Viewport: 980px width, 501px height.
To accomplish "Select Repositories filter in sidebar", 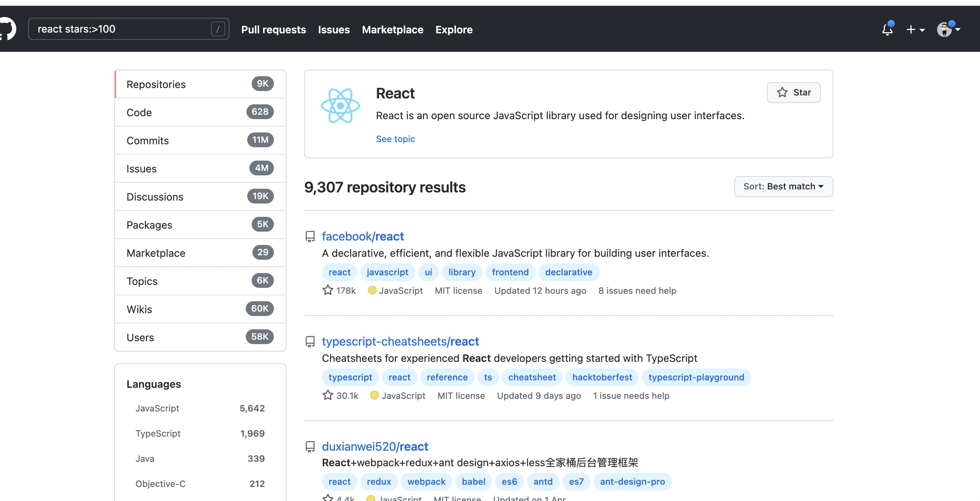I will (x=200, y=84).
